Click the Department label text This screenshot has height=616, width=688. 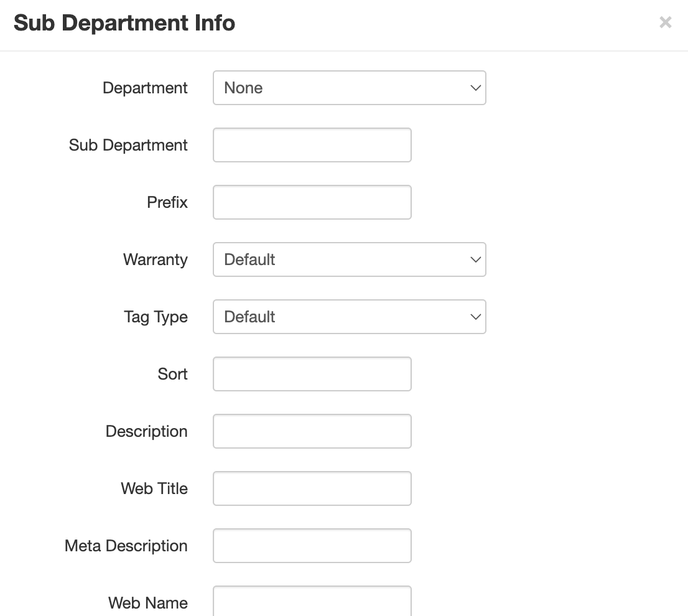(145, 88)
